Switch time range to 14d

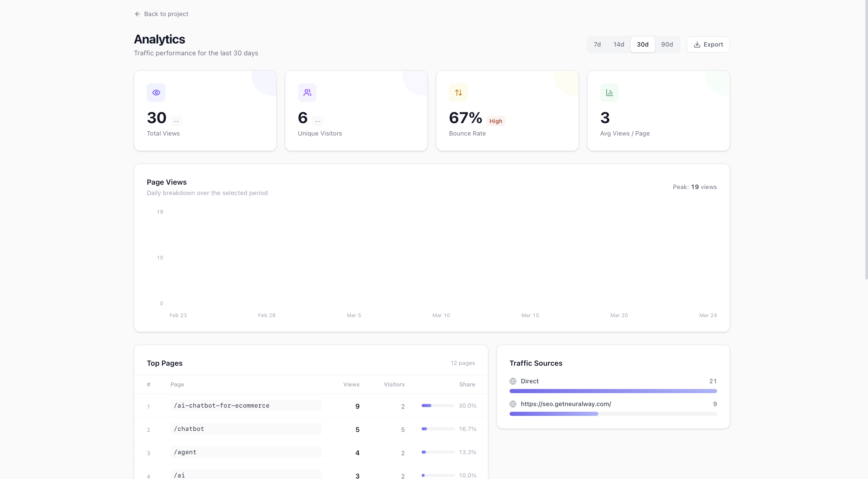(x=619, y=44)
